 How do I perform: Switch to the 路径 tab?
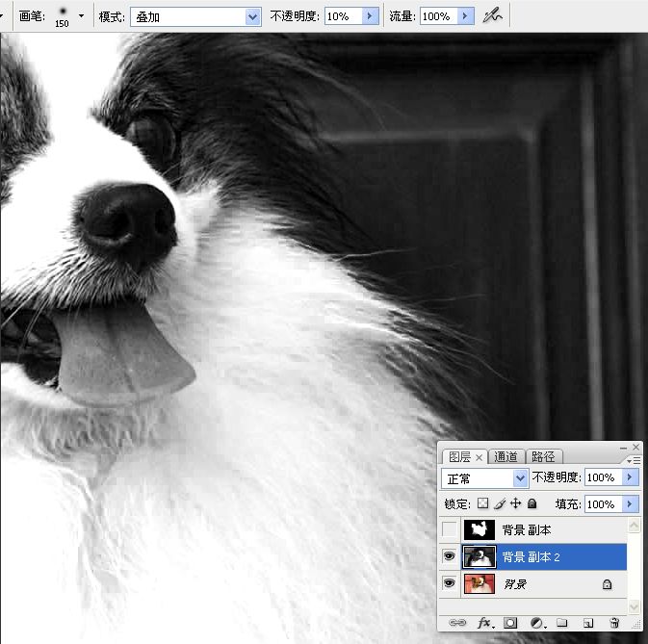[x=543, y=456]
